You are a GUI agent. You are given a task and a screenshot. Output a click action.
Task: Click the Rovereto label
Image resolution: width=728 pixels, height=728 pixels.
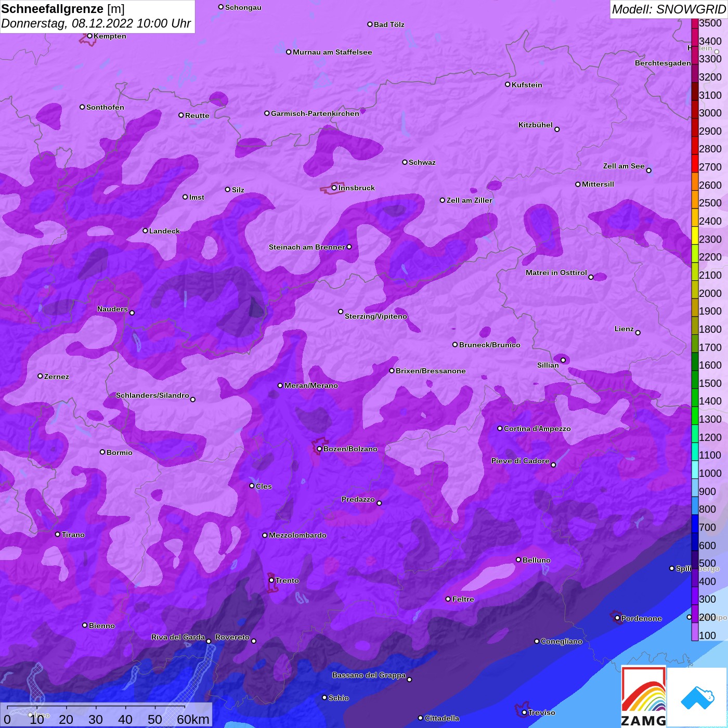(232, 637)
